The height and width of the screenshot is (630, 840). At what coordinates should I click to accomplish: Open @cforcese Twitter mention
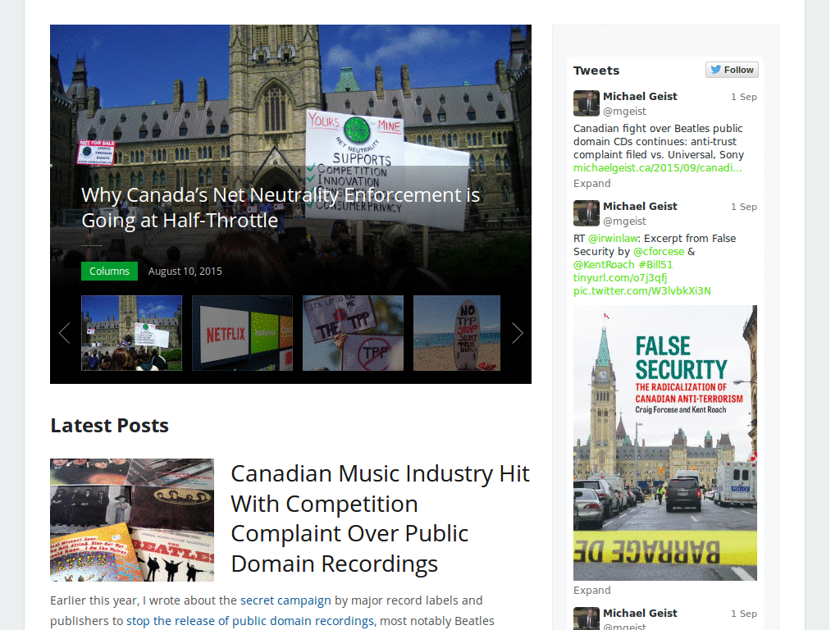point(659,252)
